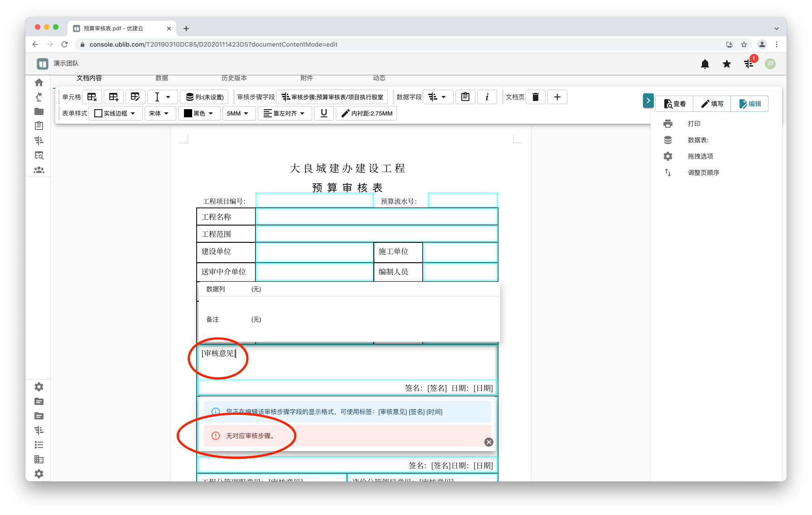
Task: Add a new document page
Action: [557, 97]
